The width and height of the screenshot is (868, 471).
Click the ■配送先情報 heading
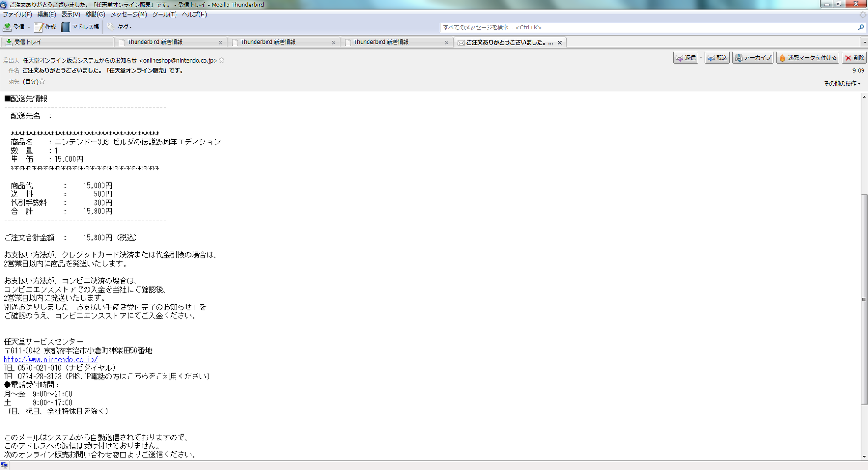(26, 98)
